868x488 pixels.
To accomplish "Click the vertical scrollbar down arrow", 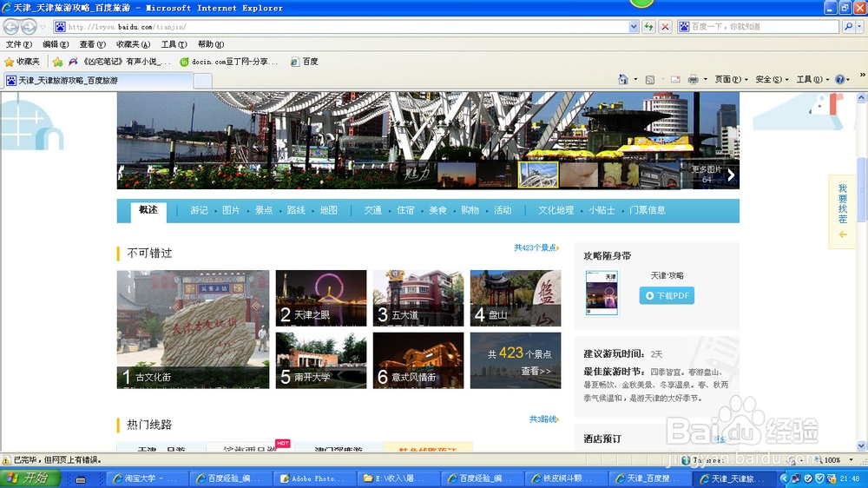I will coord(861,446).
